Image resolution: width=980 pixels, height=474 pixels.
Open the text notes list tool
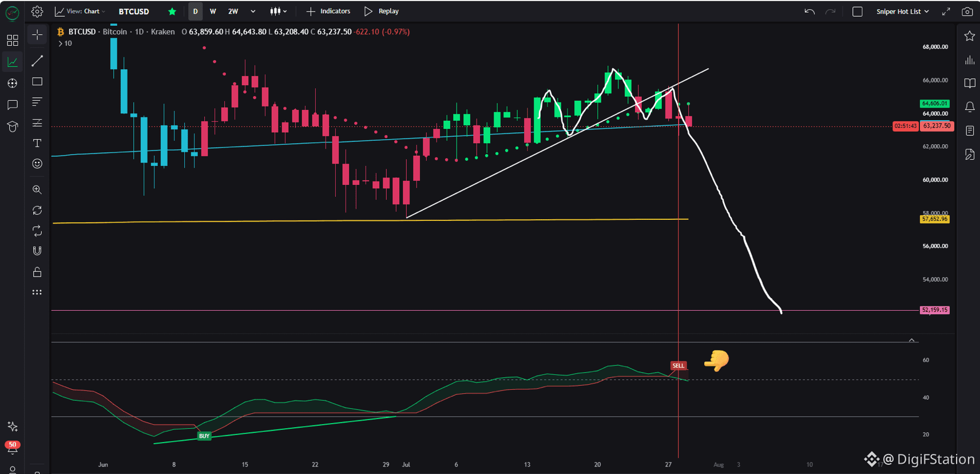click(37, 102)
